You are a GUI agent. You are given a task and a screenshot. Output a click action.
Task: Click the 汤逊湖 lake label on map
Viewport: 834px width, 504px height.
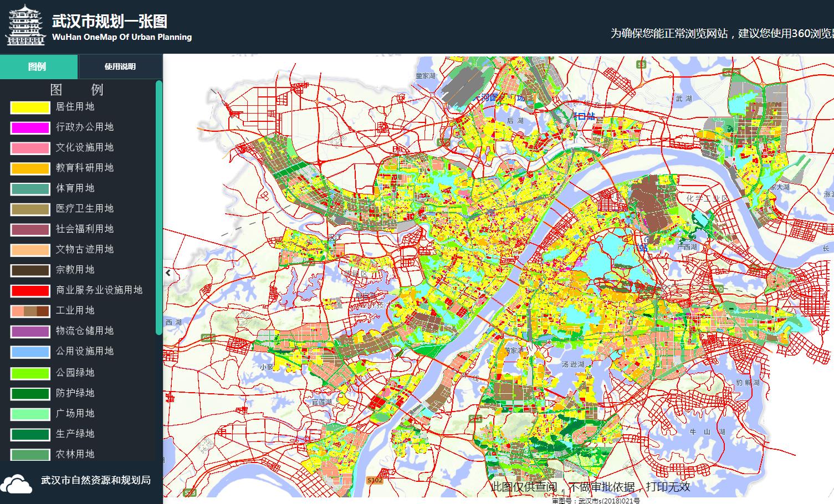tap(573, 364)
